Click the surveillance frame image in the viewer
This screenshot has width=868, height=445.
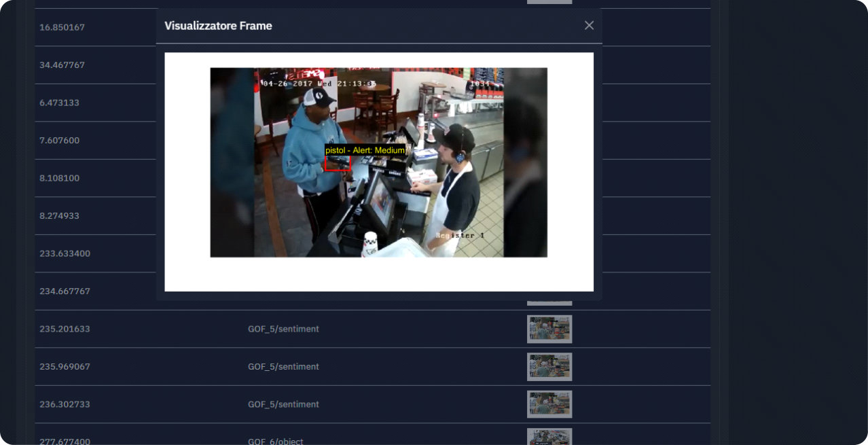[x=378, y=163]
